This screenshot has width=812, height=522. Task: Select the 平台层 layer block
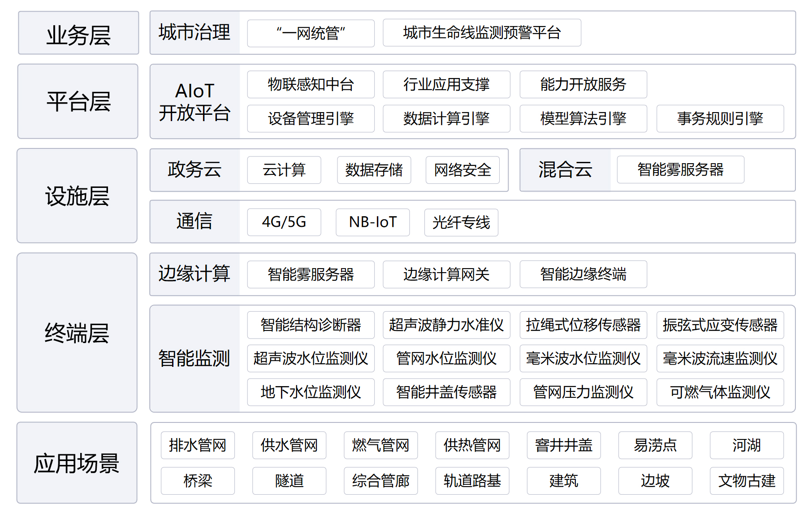click(78, 101)
